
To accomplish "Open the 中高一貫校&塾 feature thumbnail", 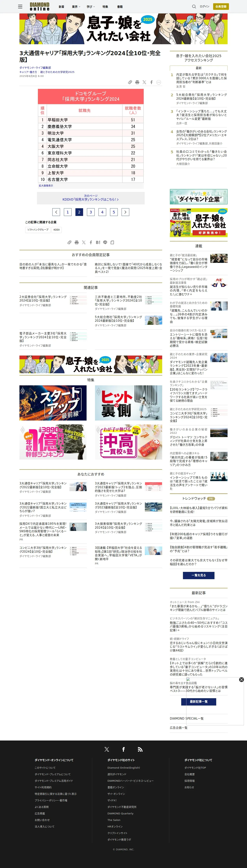I will pyautogui.click(x=128, y=442).
